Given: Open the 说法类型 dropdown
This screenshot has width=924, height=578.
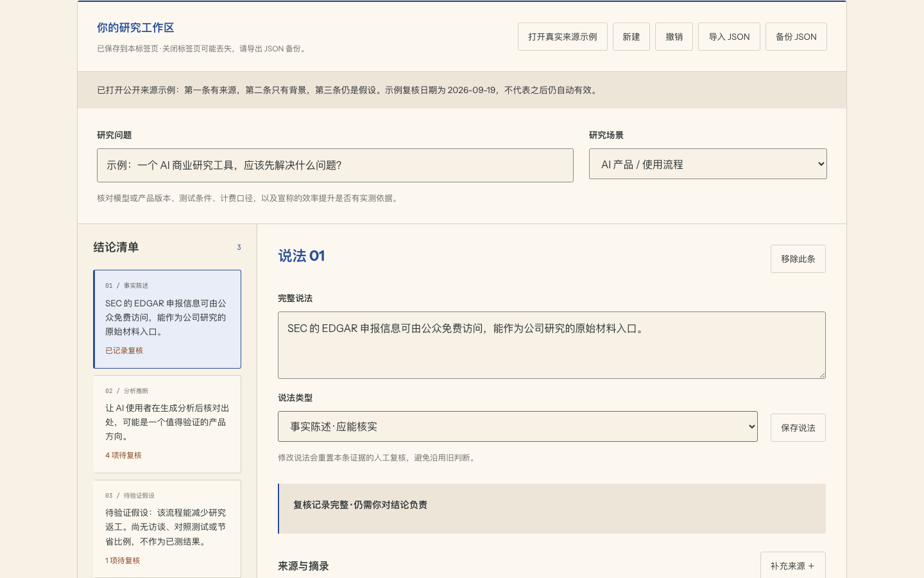Looking at the screenshot, I should click(518, 426).
